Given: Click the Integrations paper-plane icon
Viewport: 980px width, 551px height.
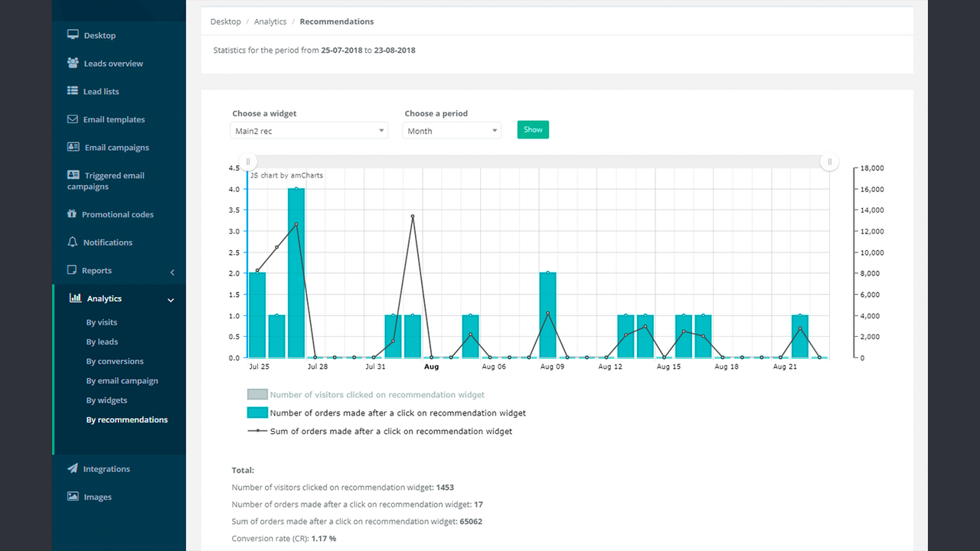Looking at the screenshot, I should tap(72, 468).
